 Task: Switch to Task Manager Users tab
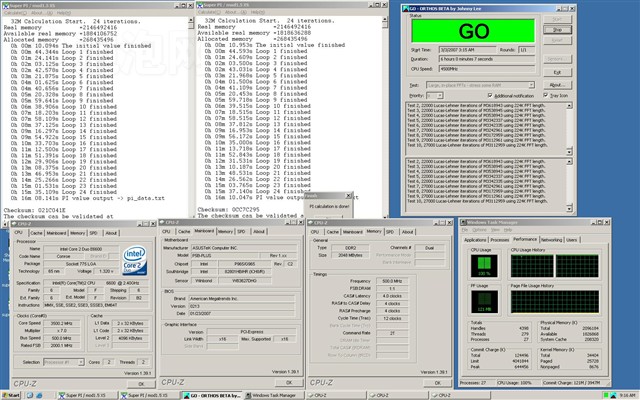click(571, 240)
